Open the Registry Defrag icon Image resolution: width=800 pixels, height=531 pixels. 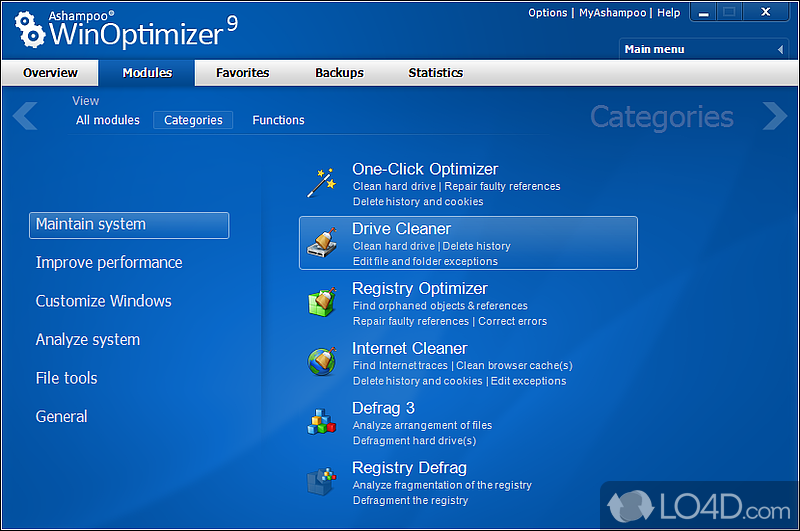321,482
